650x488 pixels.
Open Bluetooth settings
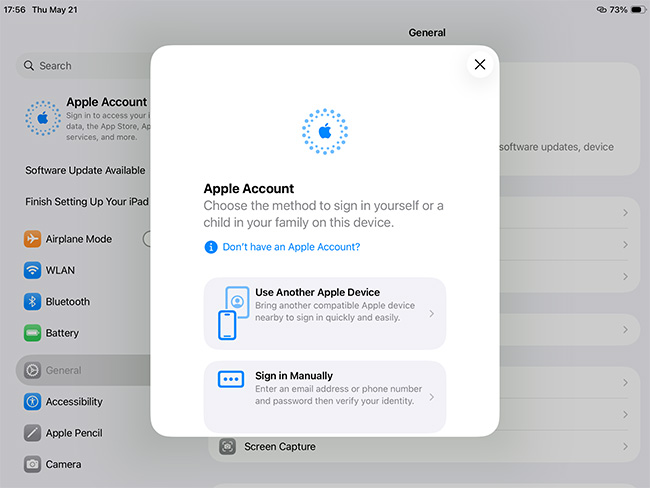point(83,301)
